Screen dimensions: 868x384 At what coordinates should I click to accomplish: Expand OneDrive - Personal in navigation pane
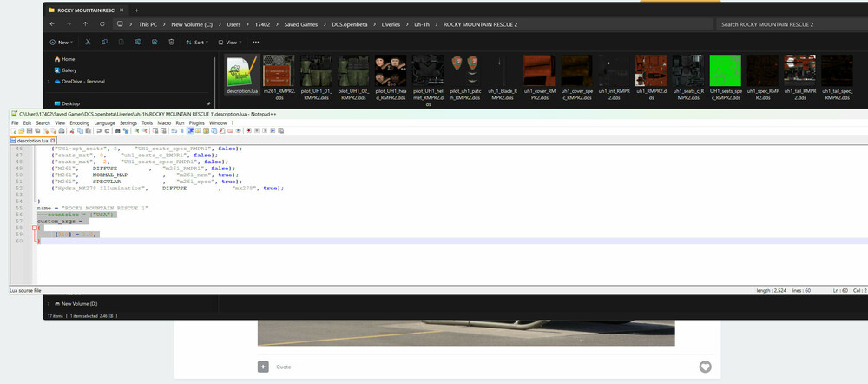pos(49,82)
